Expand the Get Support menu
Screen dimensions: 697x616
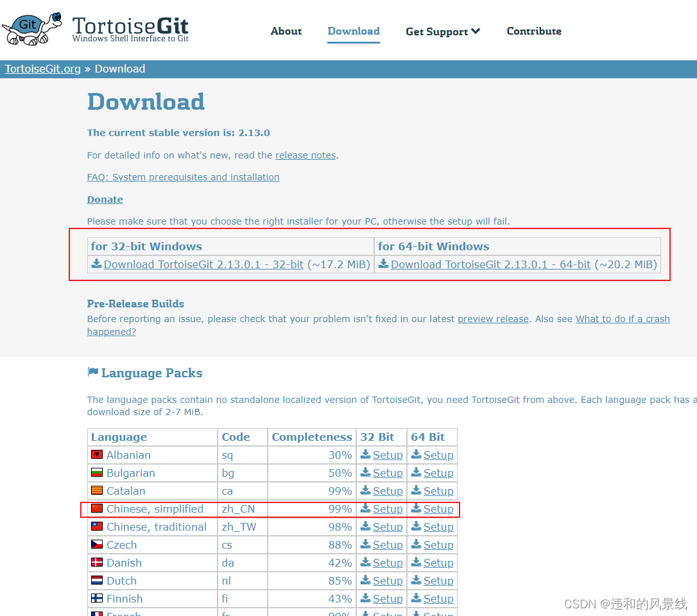pyautogui.click(x=443, y=31)
